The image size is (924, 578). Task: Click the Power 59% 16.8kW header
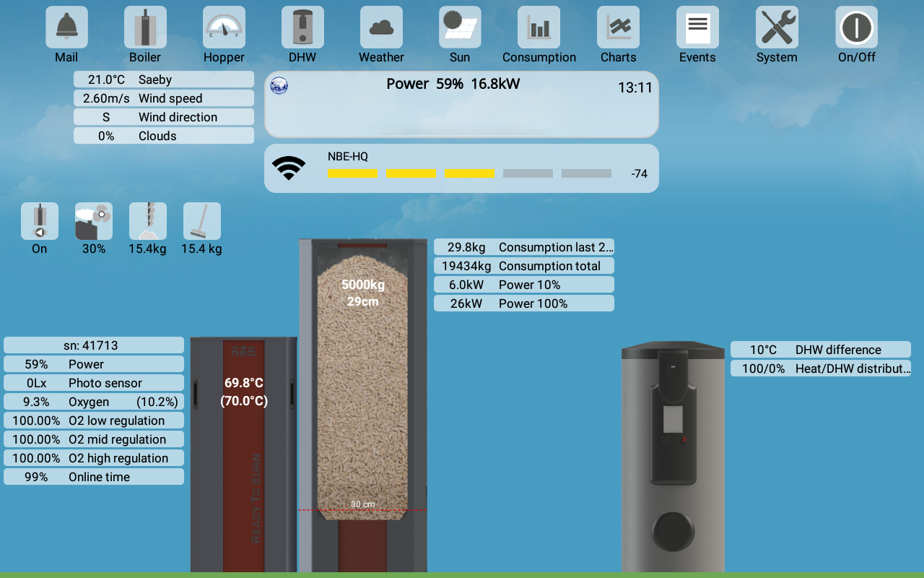coord(453,84)
